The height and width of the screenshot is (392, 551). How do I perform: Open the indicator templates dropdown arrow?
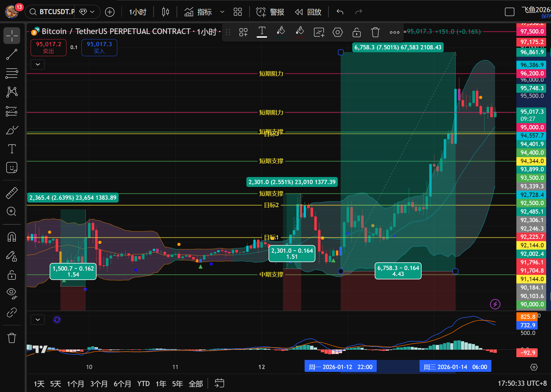point(222,12)
